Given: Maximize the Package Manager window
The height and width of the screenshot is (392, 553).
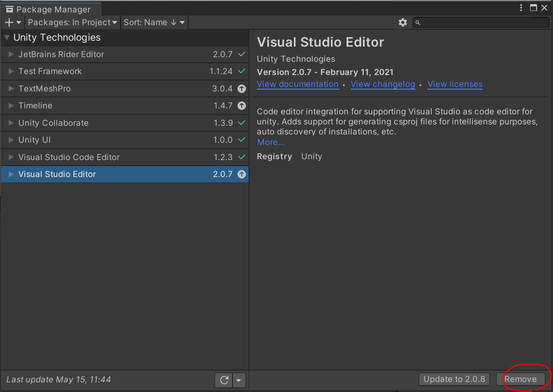Looking at the screenshot, I should click(x=533, y=8).
